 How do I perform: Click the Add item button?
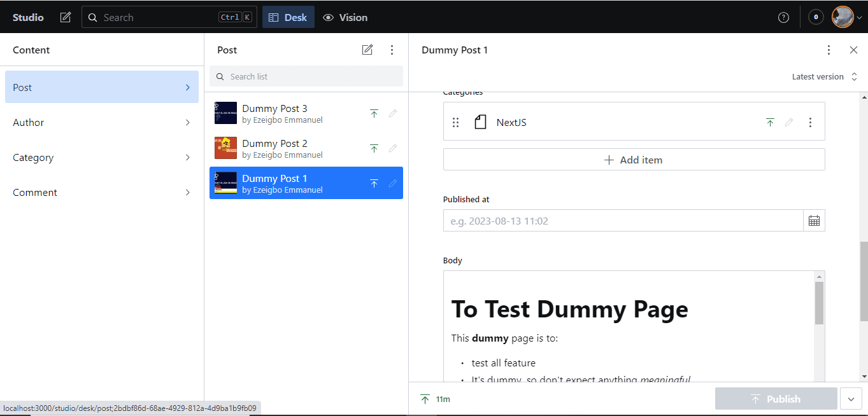[x=634, y=160]
